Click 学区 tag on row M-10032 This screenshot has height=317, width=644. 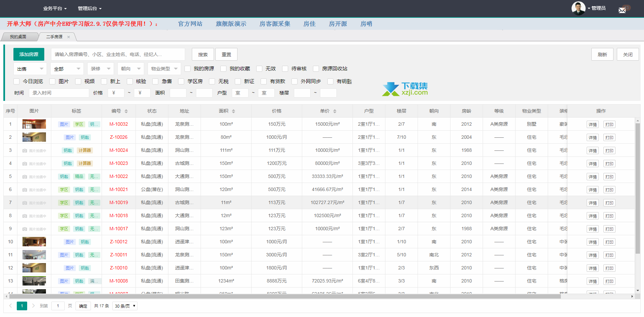[79, 124]
